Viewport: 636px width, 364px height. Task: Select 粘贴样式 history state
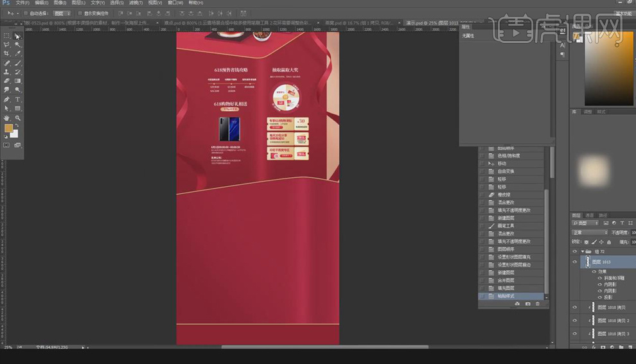click(511, 296)
